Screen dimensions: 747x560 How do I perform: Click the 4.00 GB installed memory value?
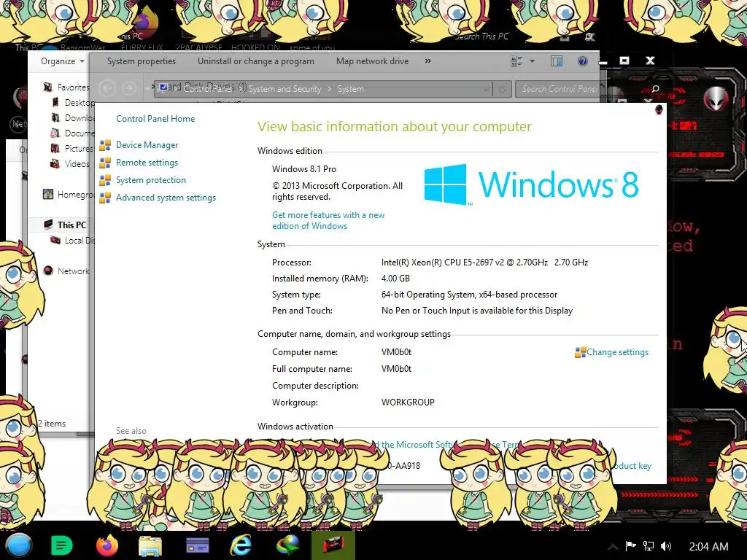(x=395, y=279)
